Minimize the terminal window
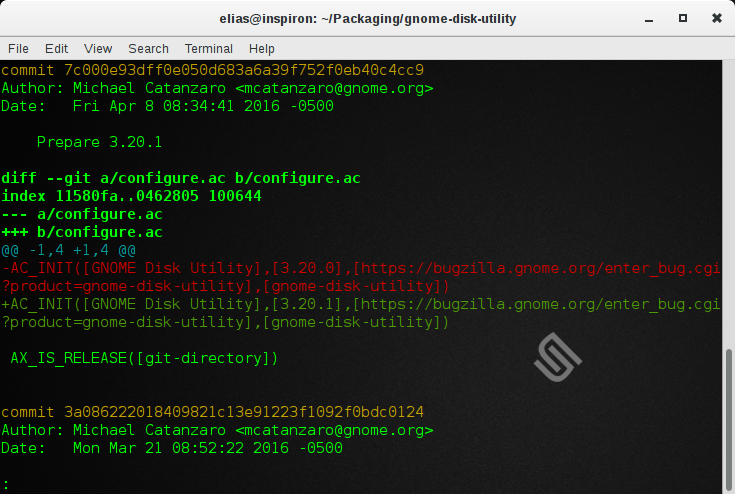Image resolution: width=735 pixels, height=494 pixels. (647, 18)
